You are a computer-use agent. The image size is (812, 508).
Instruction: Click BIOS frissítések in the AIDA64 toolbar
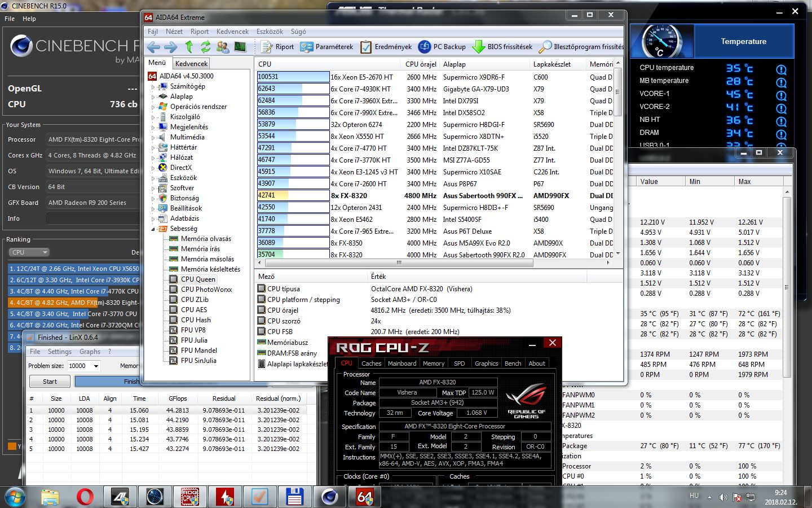[x=502, y=47]
